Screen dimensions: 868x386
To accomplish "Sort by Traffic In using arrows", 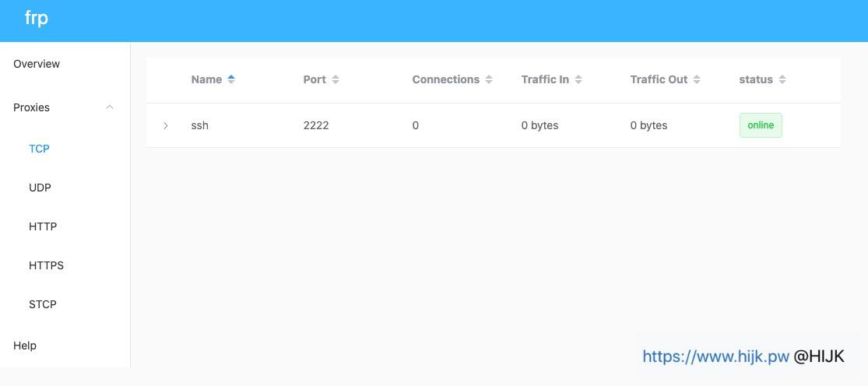I will click(578, 79).
